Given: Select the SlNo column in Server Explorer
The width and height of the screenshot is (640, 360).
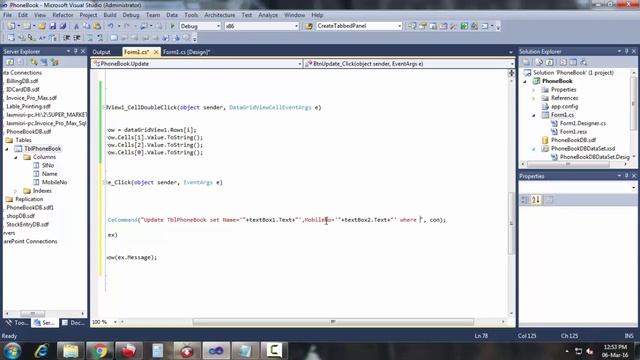Looking at the screenshot, I should 48,165.
